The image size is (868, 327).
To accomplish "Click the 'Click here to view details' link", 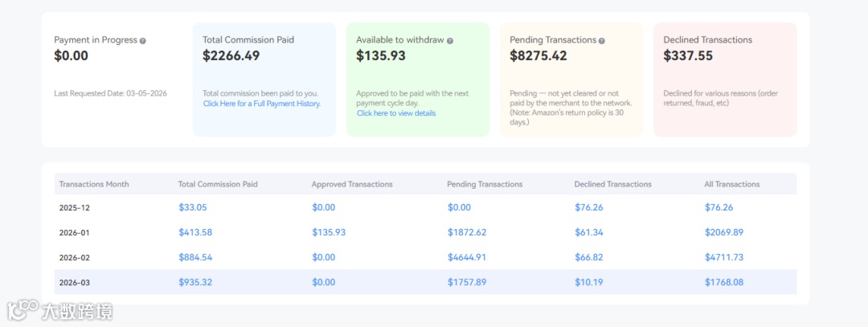I will click(396, 113).
